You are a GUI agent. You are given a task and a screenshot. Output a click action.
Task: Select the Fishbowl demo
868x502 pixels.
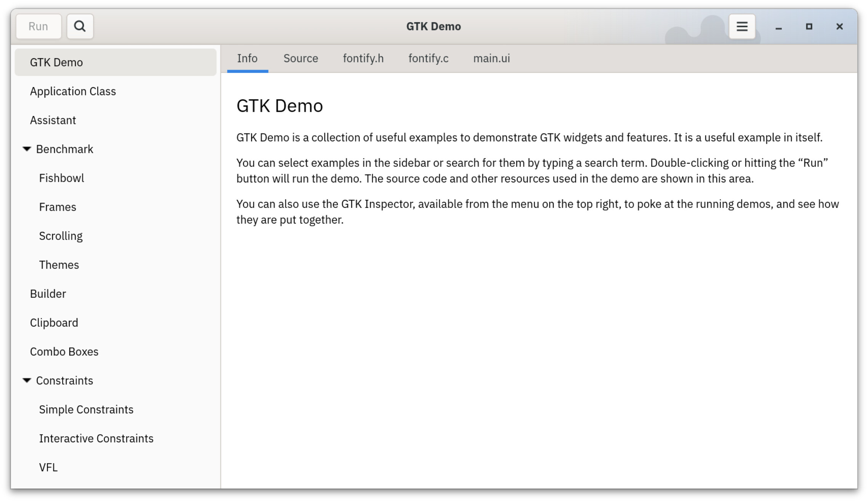pyautogui.click(x=115, y=178)
